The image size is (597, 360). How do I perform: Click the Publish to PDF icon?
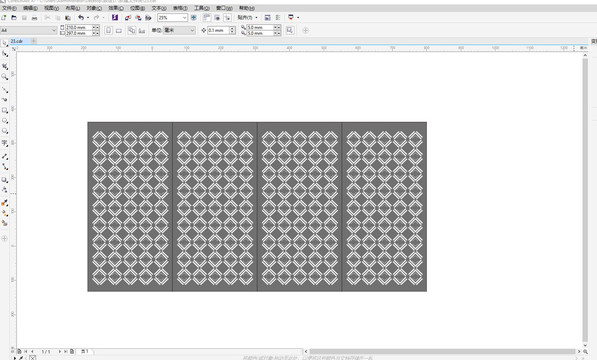[148, 18]
